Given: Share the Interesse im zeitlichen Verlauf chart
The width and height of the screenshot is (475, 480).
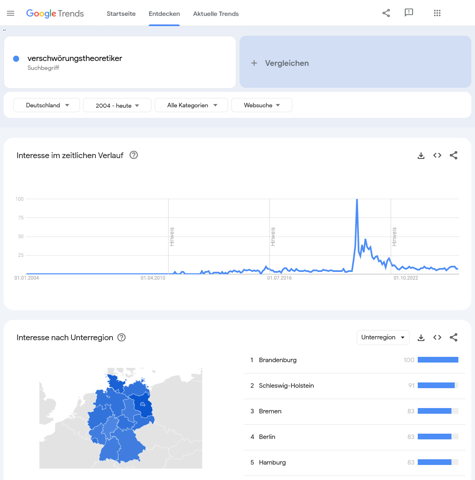Looking at the screenshot, I should [453, 155].
